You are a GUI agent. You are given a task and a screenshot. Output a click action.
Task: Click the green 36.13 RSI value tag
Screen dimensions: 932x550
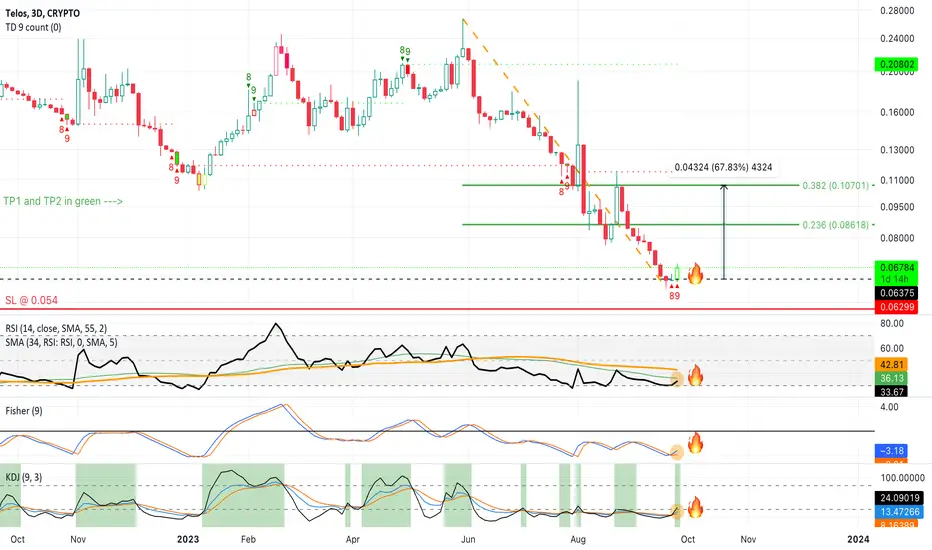pyautogui.click(x=891, y=378)
